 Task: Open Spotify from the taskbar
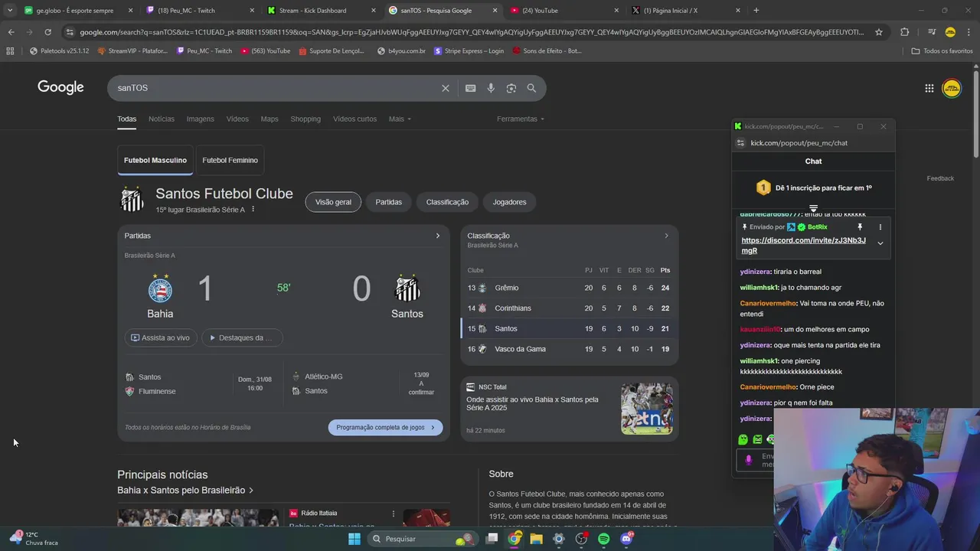tap(603, 539)
